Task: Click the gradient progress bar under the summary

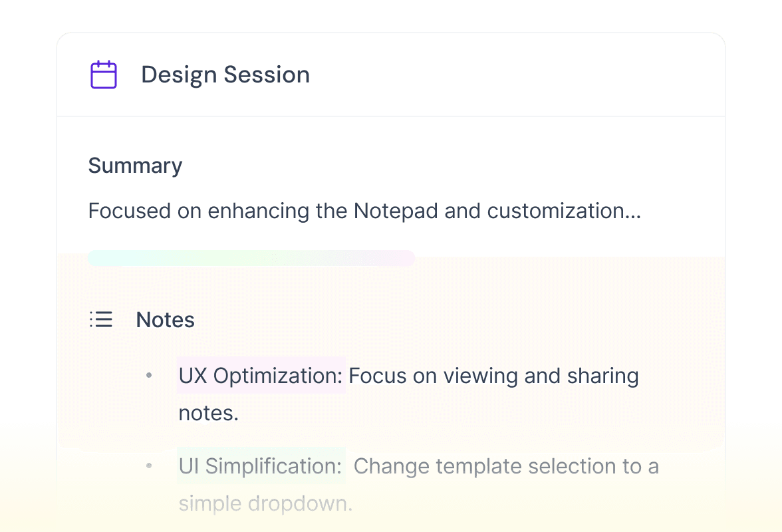Action: click(251, 258)
